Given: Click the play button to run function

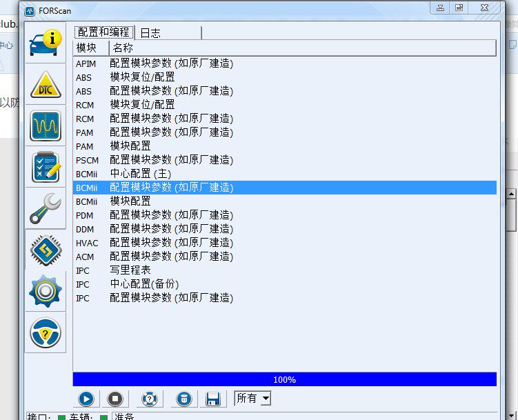Looking at the screenshot, I should point(86,399).
